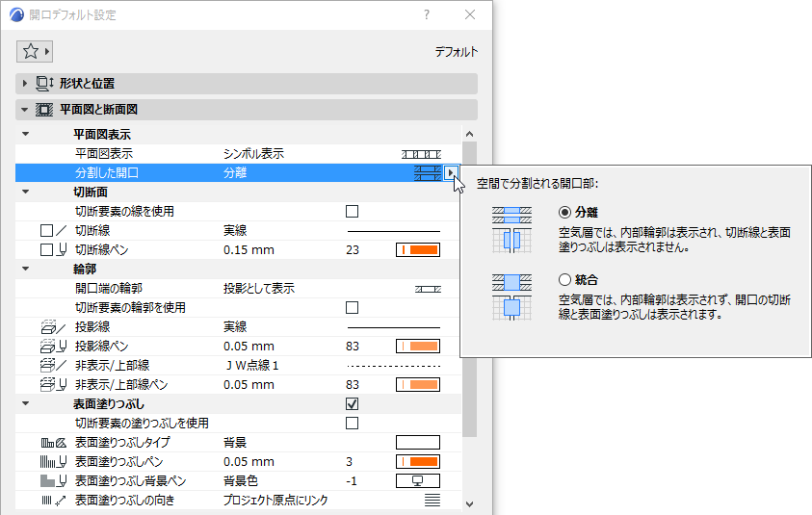Click the 平面図と断面図 panel icon
The width and height of the screenshot is (812, 515).
(x=44, y=110)
